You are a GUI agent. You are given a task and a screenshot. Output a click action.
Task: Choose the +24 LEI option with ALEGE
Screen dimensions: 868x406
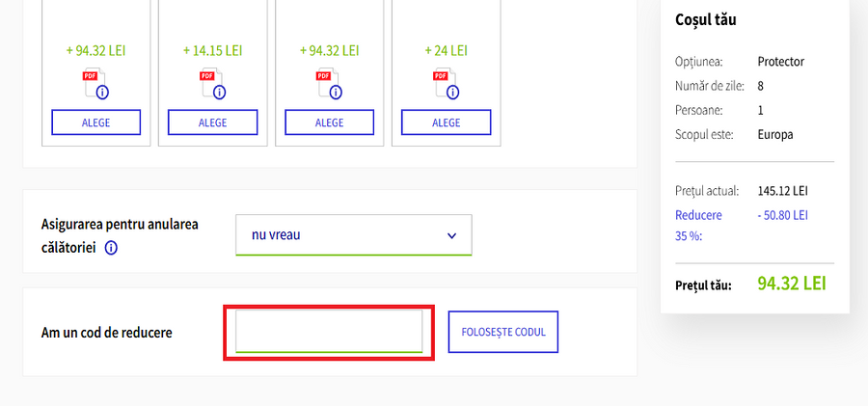coord(447,122)
